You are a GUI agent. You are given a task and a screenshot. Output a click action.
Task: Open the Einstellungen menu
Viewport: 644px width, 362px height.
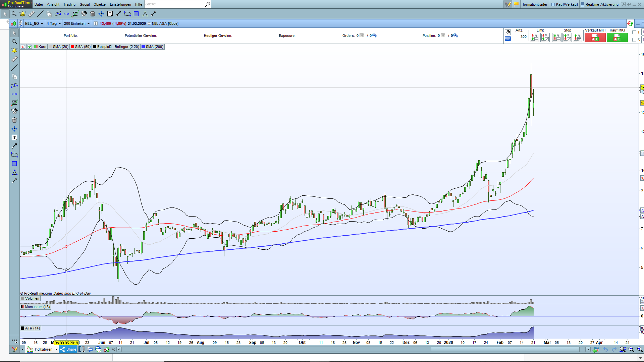tap(120, 4)
